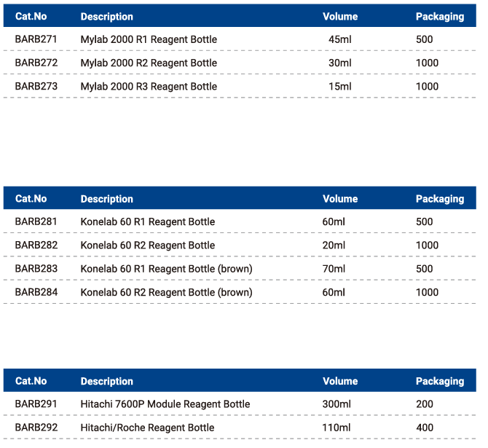Click the second table's Volume header
The width and height of the screenshot is (488, 448).
click(340, 199)
